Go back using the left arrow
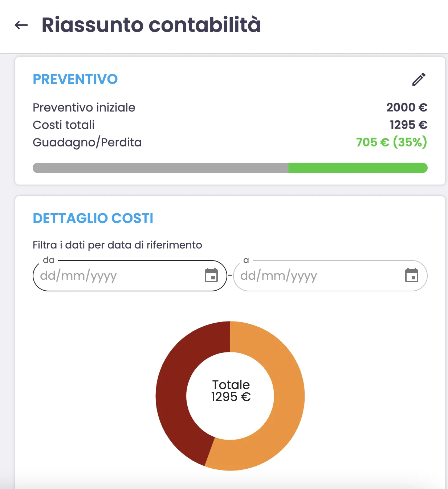This screenshot has width=448, height=489. tap(21, 25)
